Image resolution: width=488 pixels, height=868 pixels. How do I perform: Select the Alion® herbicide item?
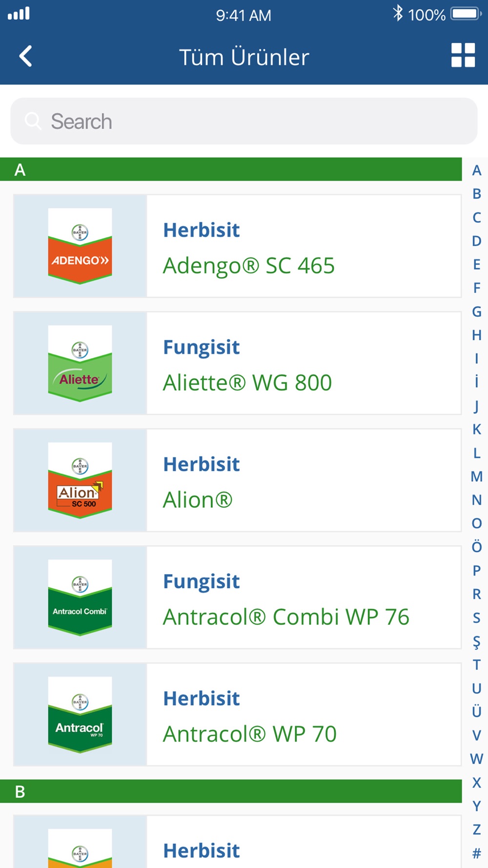[237, 480]
